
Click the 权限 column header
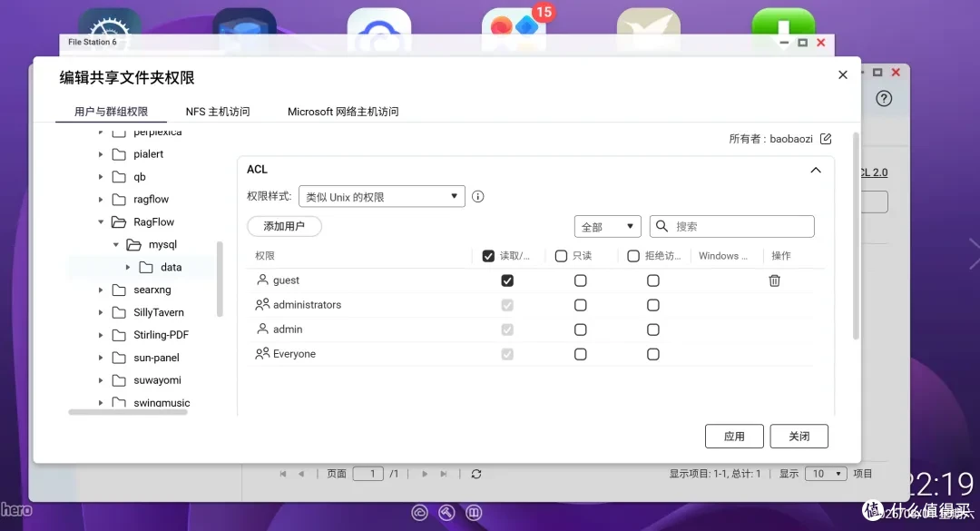click(265, 256)
